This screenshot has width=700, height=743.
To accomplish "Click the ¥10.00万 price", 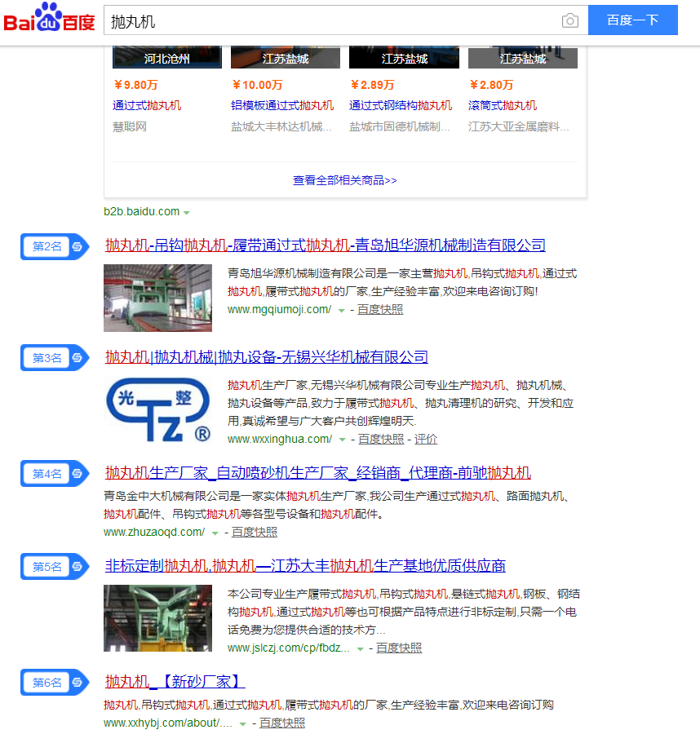I will [257, 85].
